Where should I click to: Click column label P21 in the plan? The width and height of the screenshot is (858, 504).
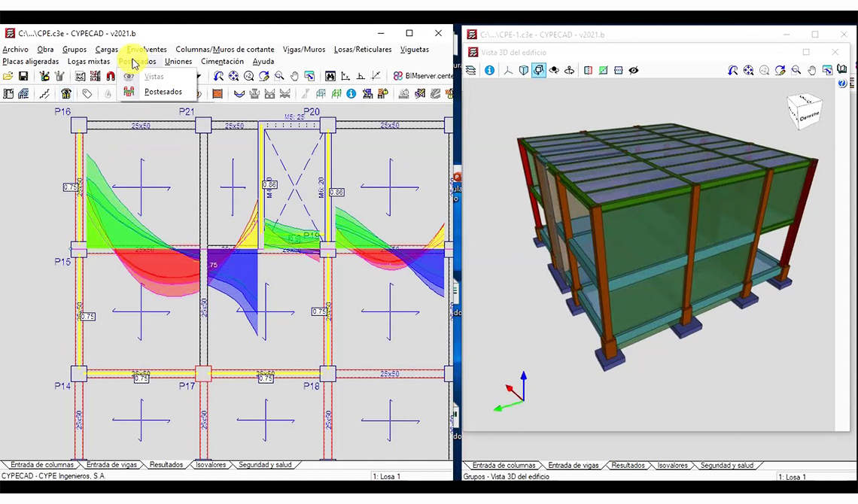coord(187,111)
